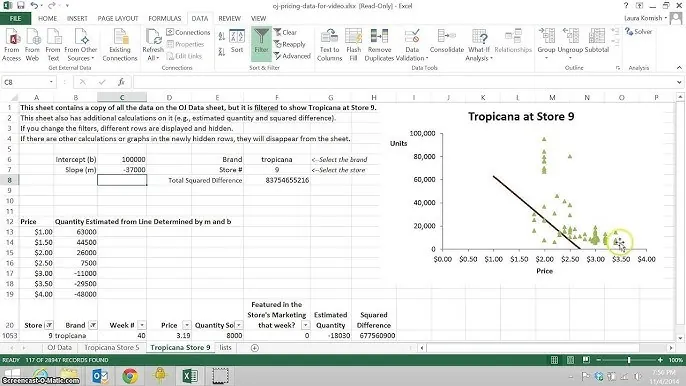Reapply the filter
686x386 pixels.
click(x=289, y=44)
